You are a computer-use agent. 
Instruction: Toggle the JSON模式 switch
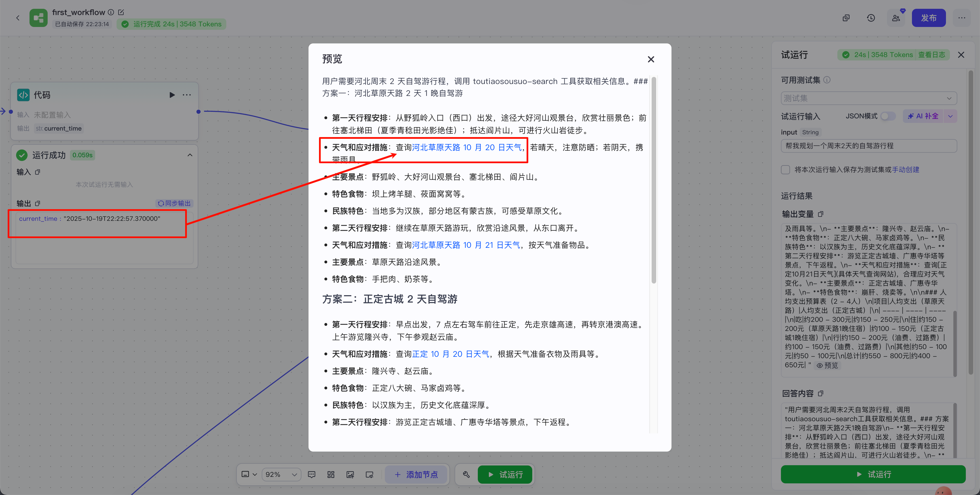pyautogui.click(x=888, y=116)
